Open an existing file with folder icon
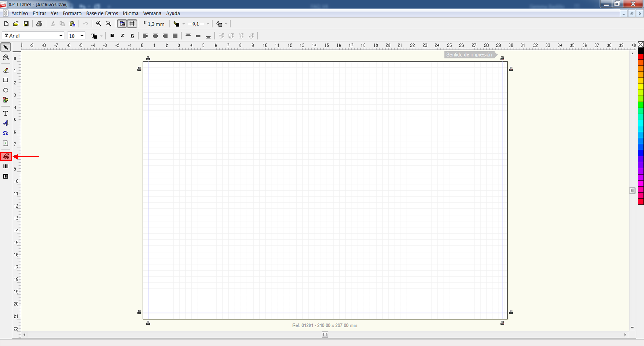This screenshot has width=644, height=346. (16, 24)
